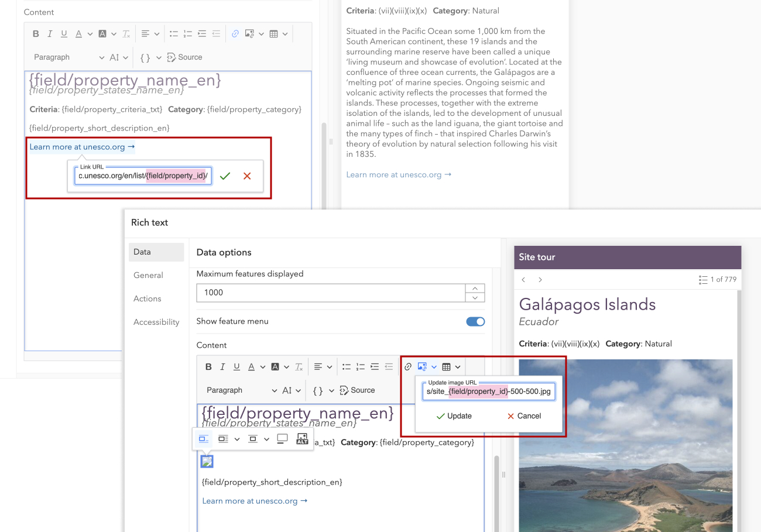Open the Accessibility tab in Rich text
761x532 pixels.
pyautogui.click(x=156, y=322)
